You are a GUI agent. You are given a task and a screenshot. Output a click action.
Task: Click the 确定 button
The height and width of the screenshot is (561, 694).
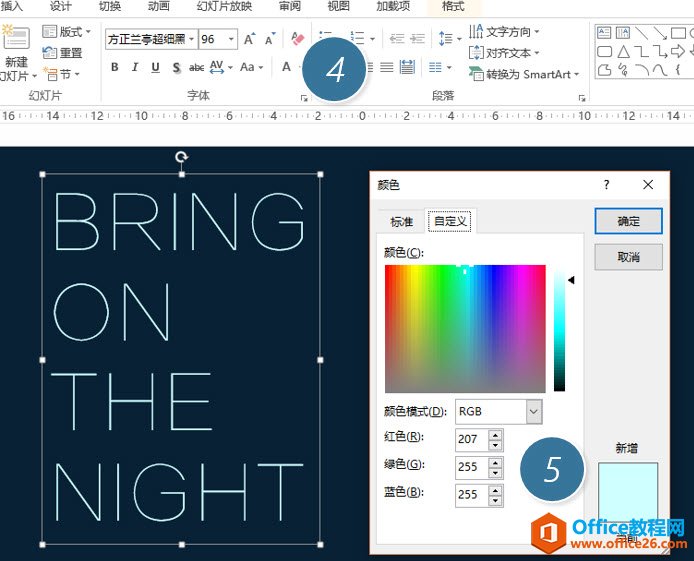click(x=628, y=221)
